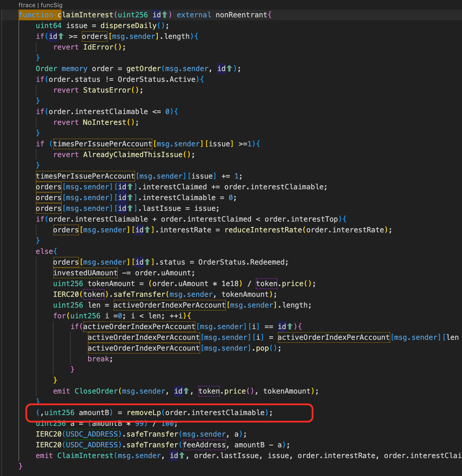462x476 pixels.
Task: Click the feeAddress variable
Action: (x=204, y=445)
